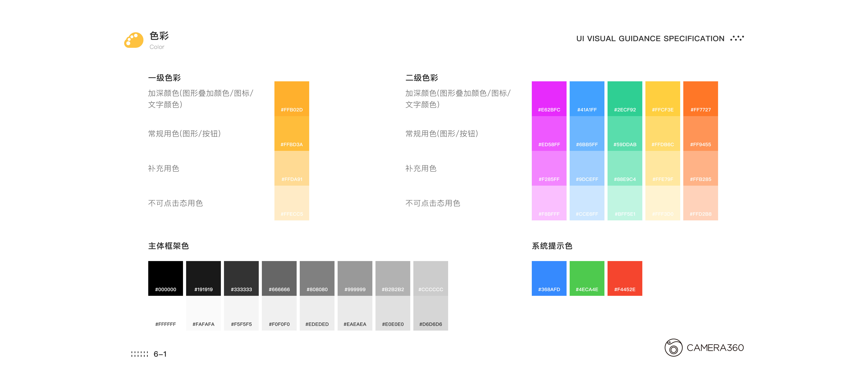Select the #FAFAFA off-white swatch

click(x=203, y=313)
